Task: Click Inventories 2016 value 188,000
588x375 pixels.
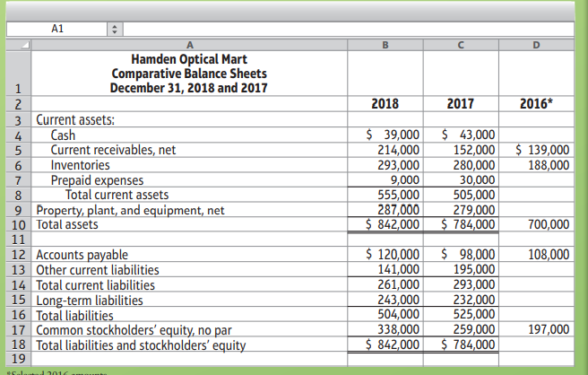Action: (536, 165)
